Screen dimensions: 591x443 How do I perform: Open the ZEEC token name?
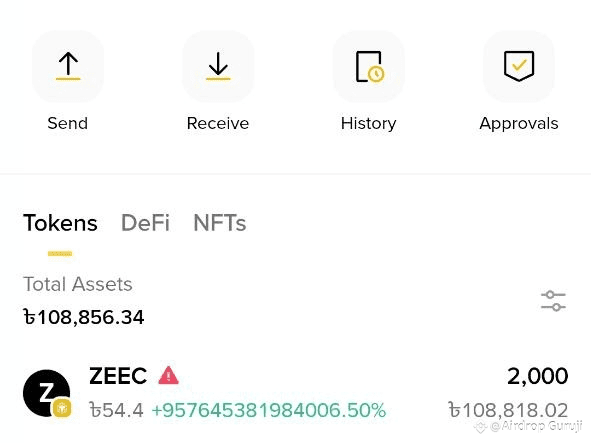pyautogui.click(x=118, y=376)
